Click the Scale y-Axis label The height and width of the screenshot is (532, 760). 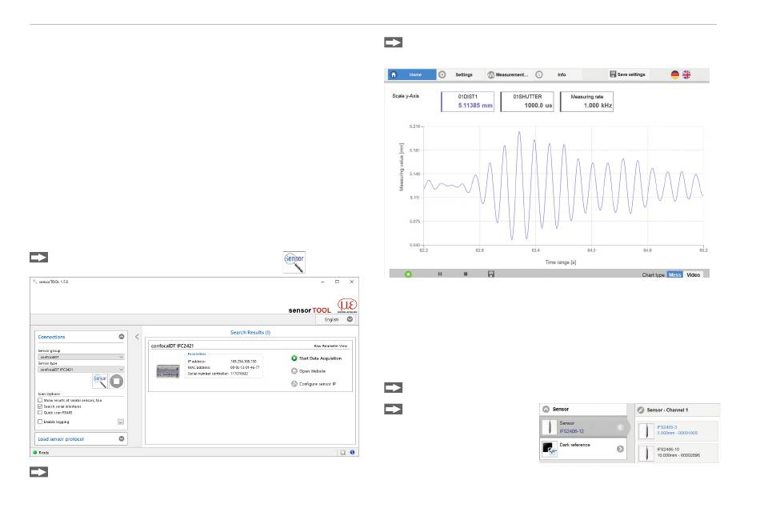point(406,96)
